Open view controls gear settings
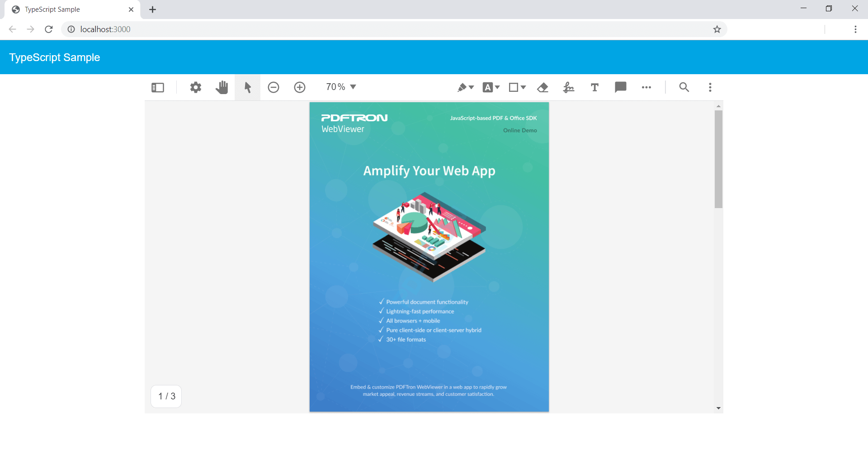 pos(195,87)
